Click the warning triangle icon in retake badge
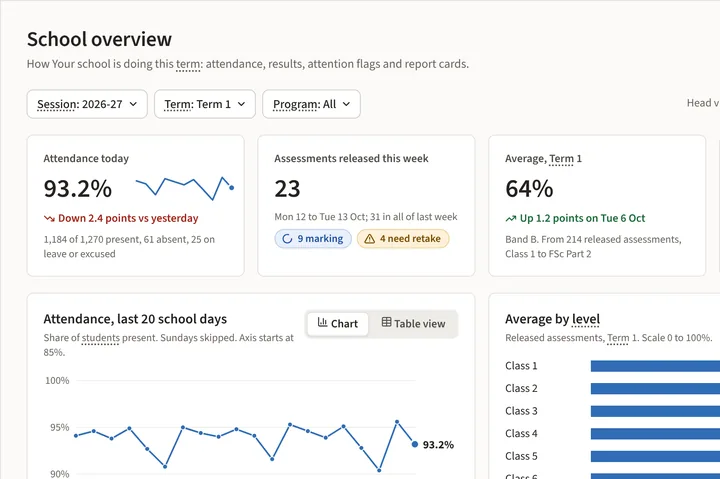The width and height of the screenshot is (720, 479). [370, 239]
